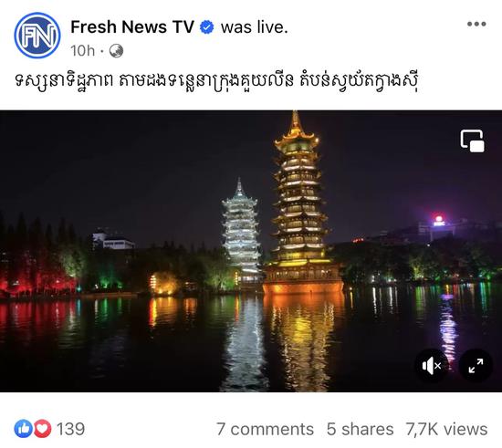Open the three-dot post options menu

476,24
